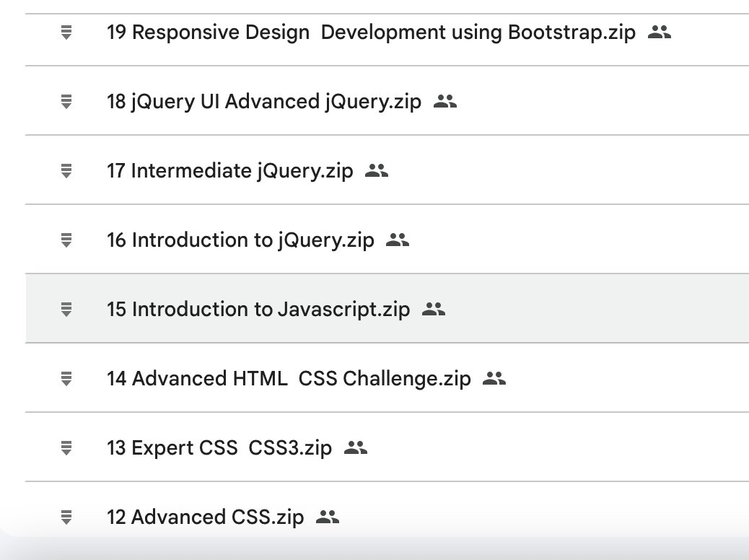Click shared people icon on 14 Advanced HTML row
Screen dimensions: 749x560
494,378
